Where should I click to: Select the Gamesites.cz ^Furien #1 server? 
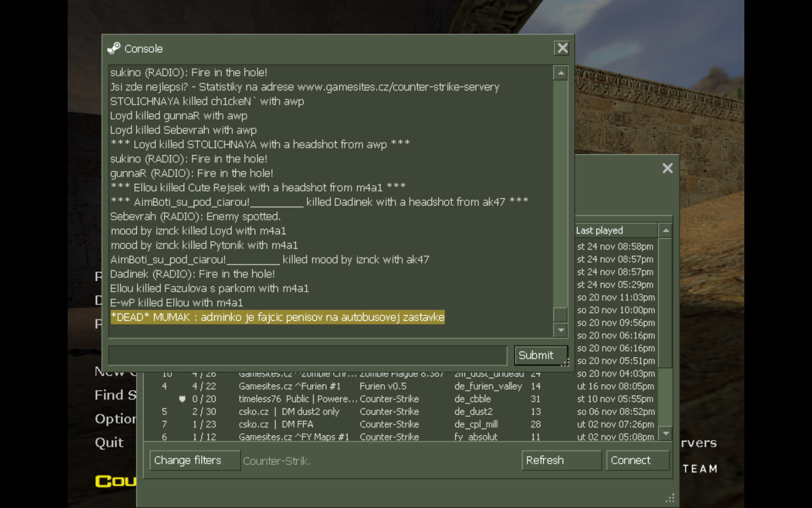click(x=289, y=387)
